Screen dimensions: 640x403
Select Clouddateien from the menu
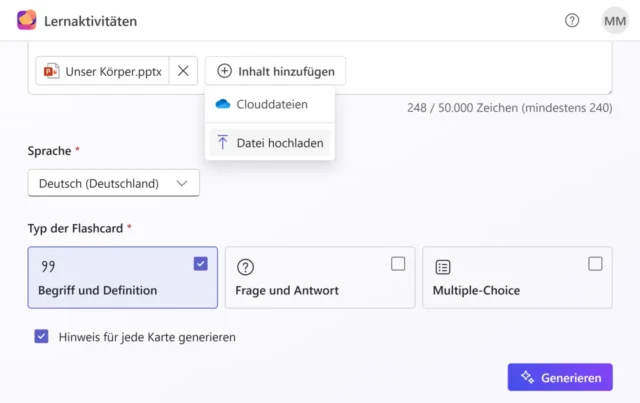coord(270,104)
